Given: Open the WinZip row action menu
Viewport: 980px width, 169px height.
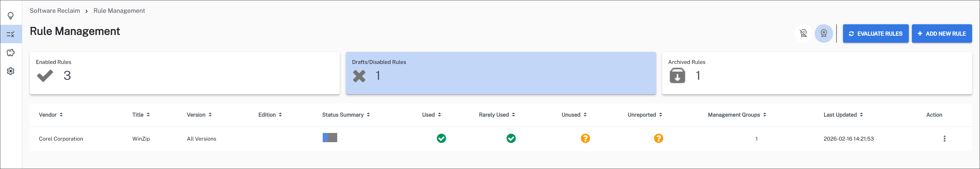Looking at the screenshot, I should tap(944, 139).
